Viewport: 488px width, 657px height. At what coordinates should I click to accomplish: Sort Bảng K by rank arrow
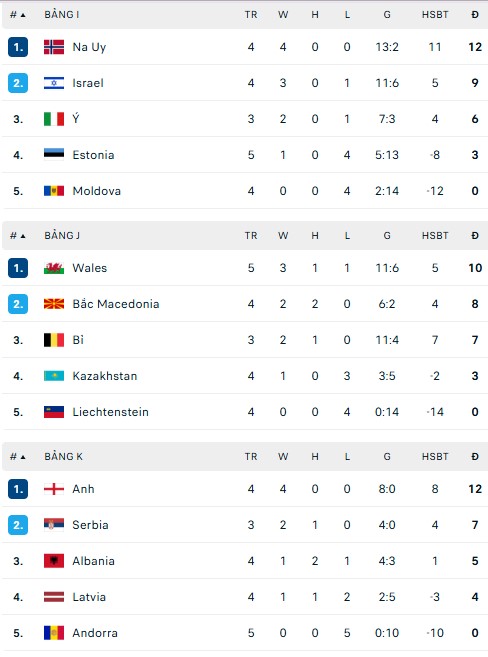[x=23, y=457]
